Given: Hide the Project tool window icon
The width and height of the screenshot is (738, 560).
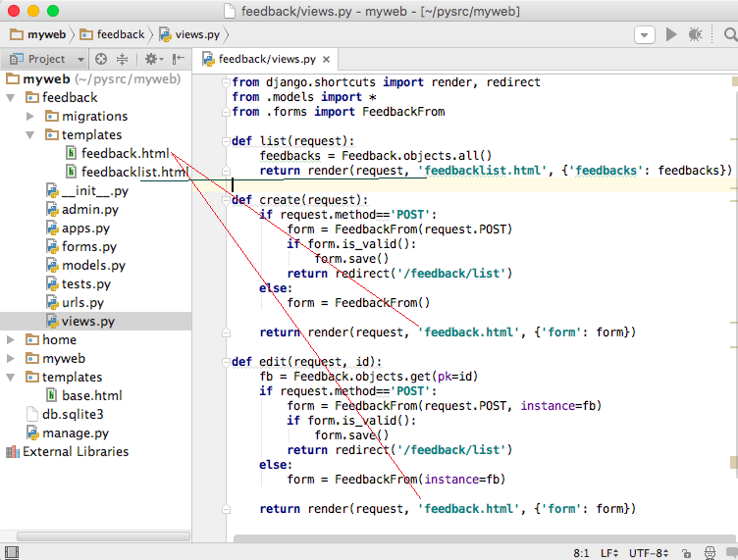Looking at the screenshot, I should point(178,59).
